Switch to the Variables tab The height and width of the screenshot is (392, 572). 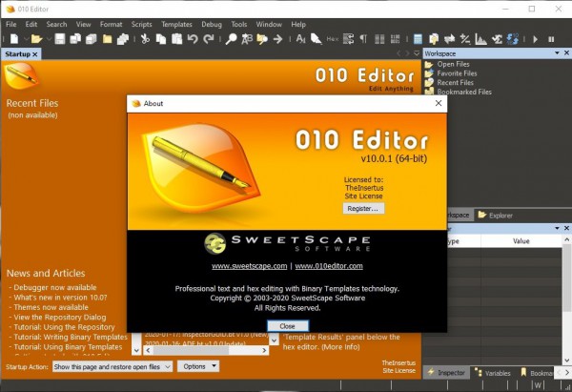click(x=495, y=373)
